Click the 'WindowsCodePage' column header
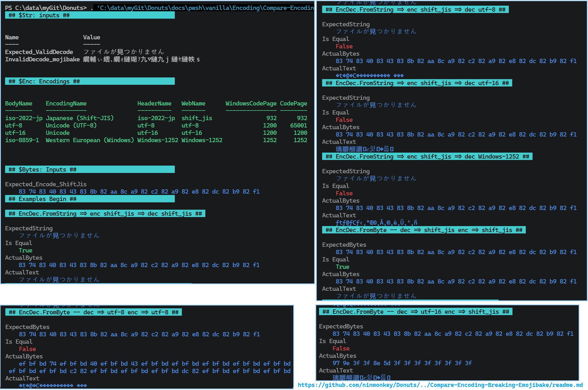Viewport: 588px width, 390px height. click(x=251, y=103)
